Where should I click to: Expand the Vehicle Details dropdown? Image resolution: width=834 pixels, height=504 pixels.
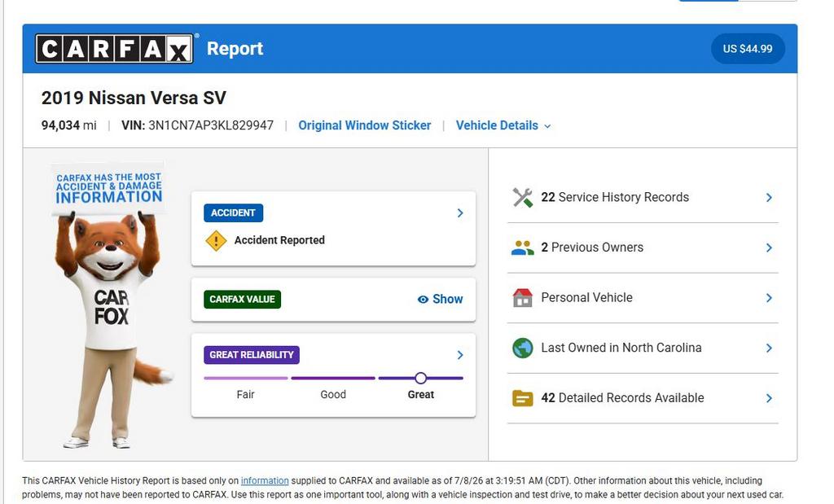point(503,125)
